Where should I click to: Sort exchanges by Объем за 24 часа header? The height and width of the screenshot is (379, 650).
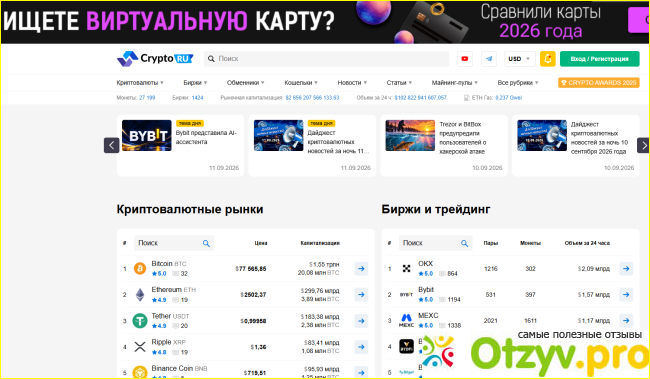(x=587, y=243)
